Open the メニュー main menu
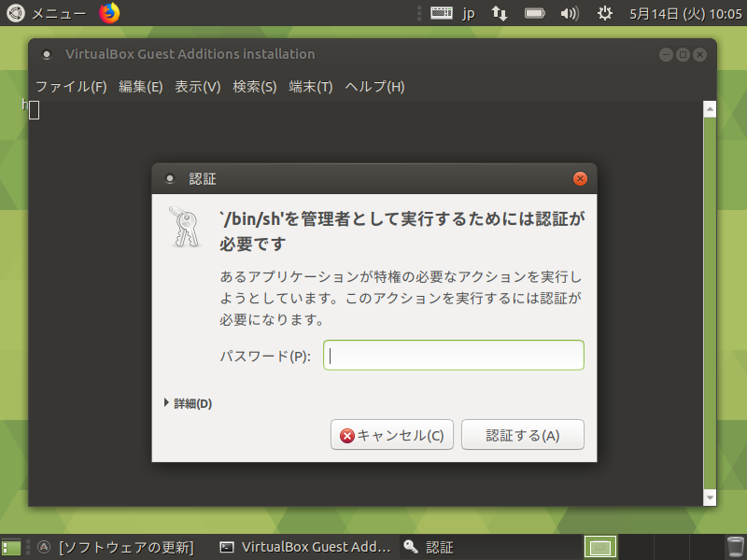The image size is (747, 560). (x=46, y=13)
